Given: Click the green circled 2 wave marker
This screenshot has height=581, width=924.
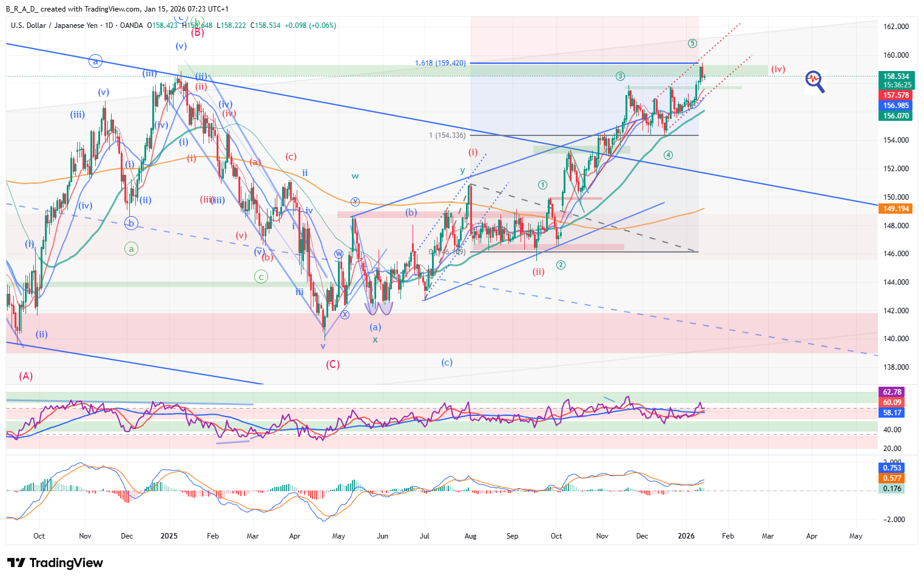Looking at the screenshot, I should click(561, 265).
